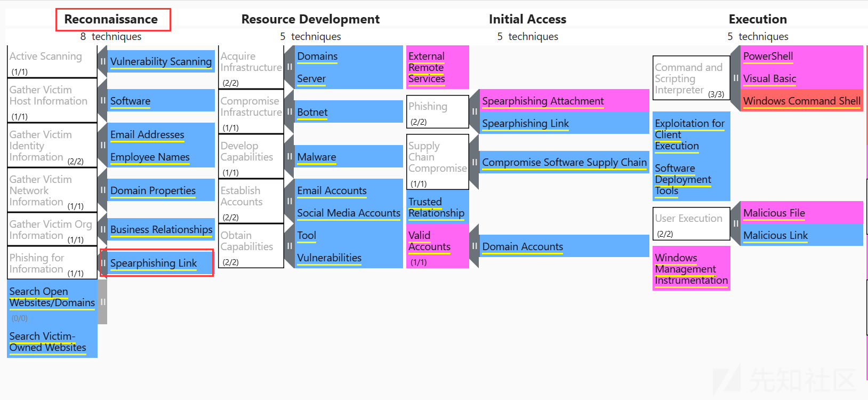Collapse Gather Victim Identity Information handle

coord(102,145)
